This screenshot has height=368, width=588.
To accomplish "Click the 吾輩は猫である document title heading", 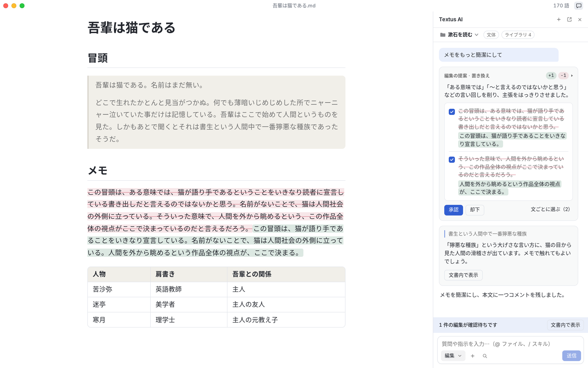I will (131, 28).
